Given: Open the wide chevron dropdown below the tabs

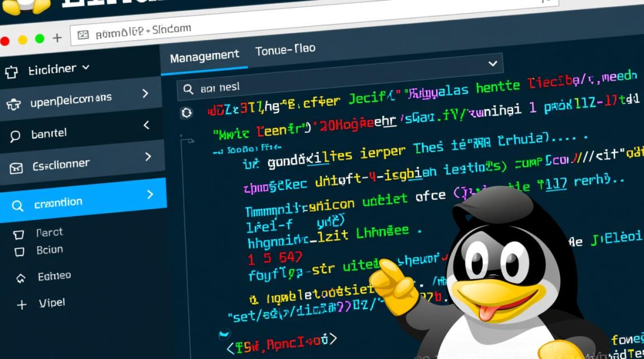Looking at the screenshot, I should [494, 64].
